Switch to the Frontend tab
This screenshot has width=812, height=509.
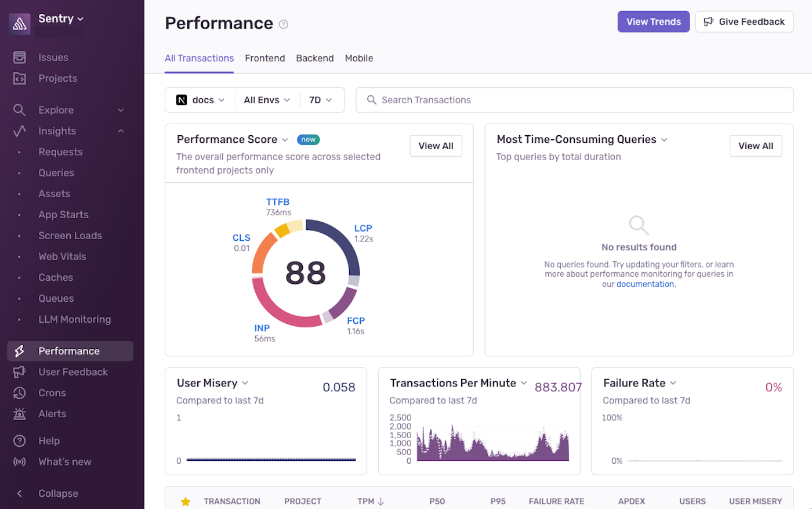pyautogui.click(x=264, y=58)
